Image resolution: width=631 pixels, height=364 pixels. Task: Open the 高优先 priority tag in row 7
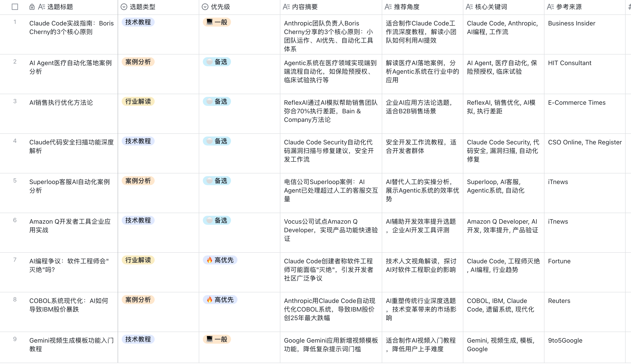(220, 260)
